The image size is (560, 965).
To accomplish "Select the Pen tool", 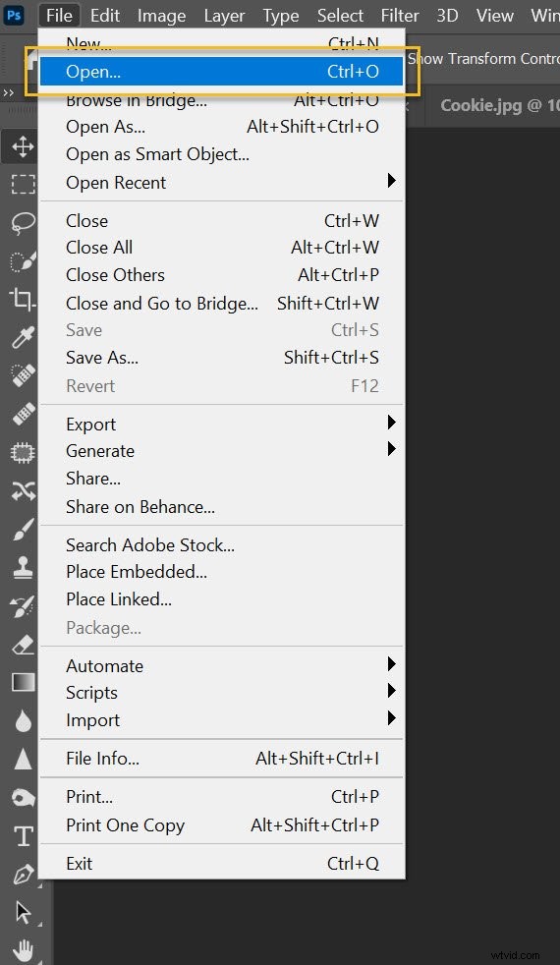I will (23, 875).
